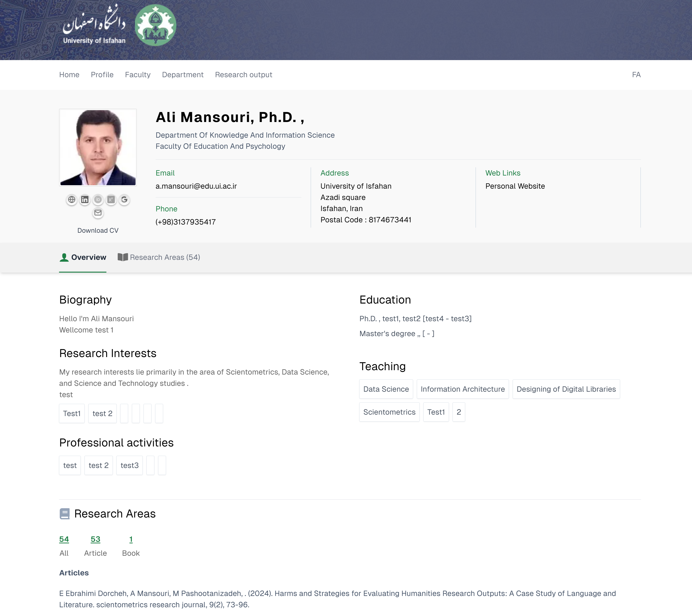Screen dimensions: 692x616
Task: Filter research areas by the 1 Book count
Action: click(131, 540)
